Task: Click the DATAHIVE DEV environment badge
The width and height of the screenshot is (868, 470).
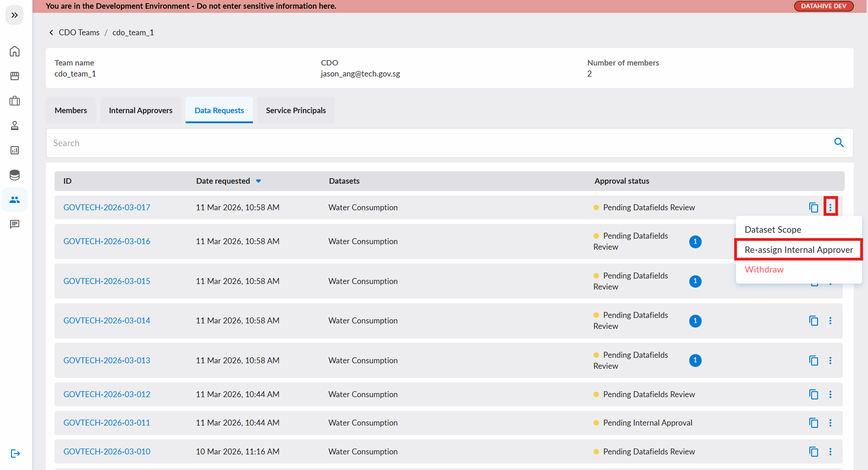Action: point(824,6)
